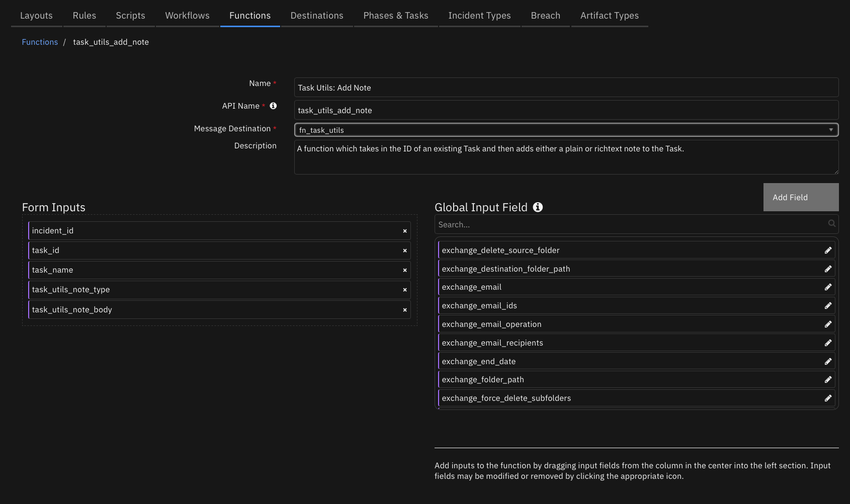Show Global Input Field info icon

(538, 207)
